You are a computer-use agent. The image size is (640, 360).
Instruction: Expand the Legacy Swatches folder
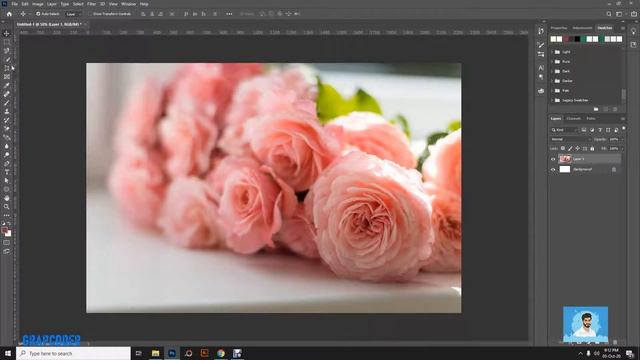552,100
